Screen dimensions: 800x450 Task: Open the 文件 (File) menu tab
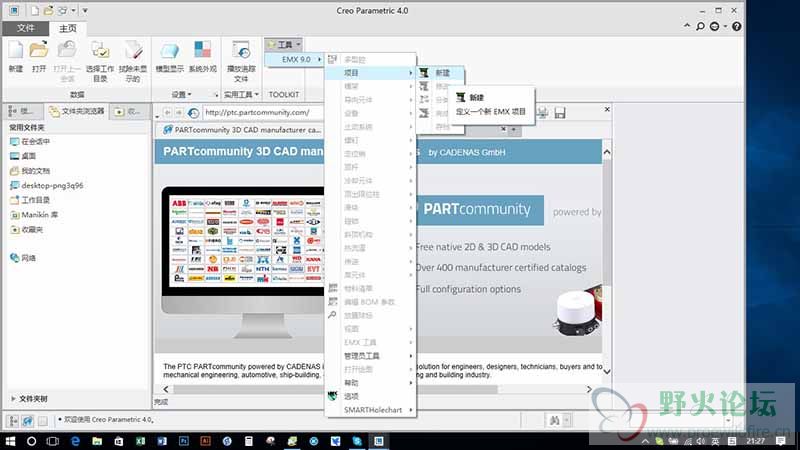click(x=26, y=28)
